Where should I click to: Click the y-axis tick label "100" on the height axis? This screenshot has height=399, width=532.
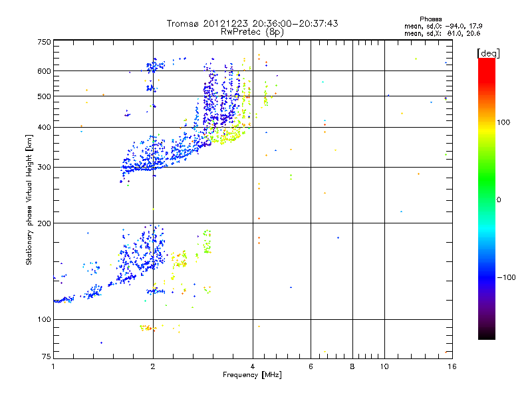click(45, 320)
